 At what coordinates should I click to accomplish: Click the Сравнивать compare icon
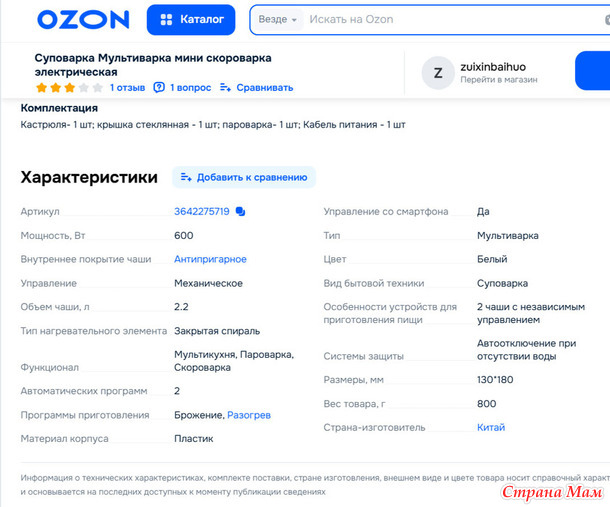pos(227,88)
